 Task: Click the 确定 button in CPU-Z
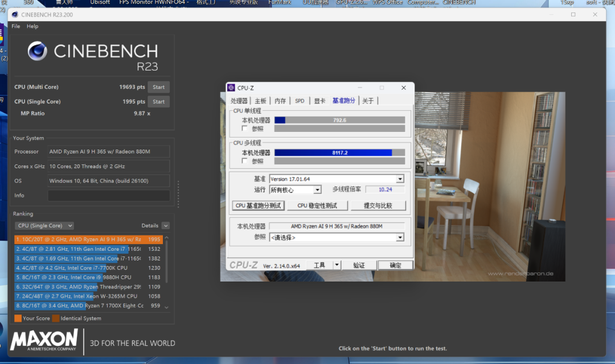pos(395,265)
